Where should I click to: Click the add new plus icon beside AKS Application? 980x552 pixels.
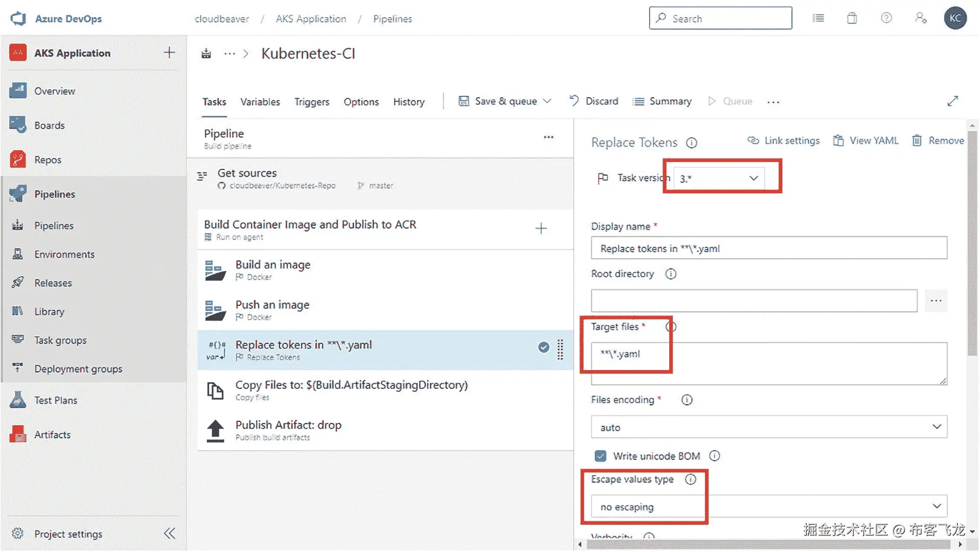point(169,53)
